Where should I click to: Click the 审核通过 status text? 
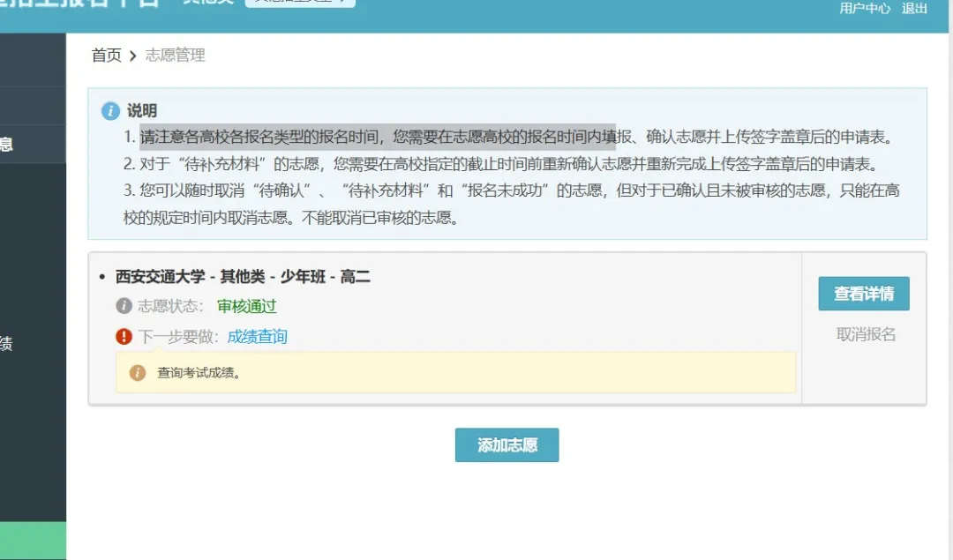[246, 306]
